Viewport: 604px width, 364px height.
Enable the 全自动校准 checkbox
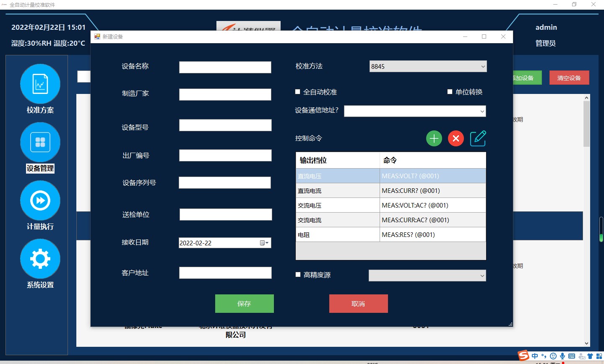[x=298, y=92]
